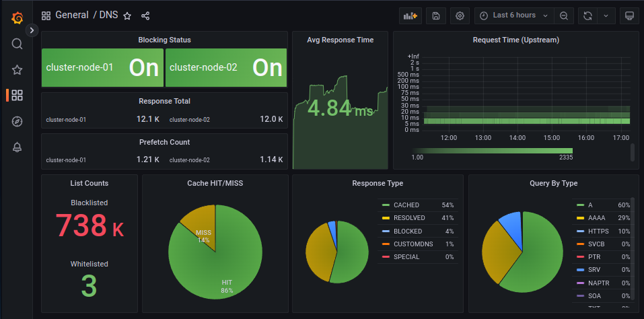Screen dimensions: 644x319
Task: Click the 1.14 K prefetch count value
Action: [x=271, y=159]
